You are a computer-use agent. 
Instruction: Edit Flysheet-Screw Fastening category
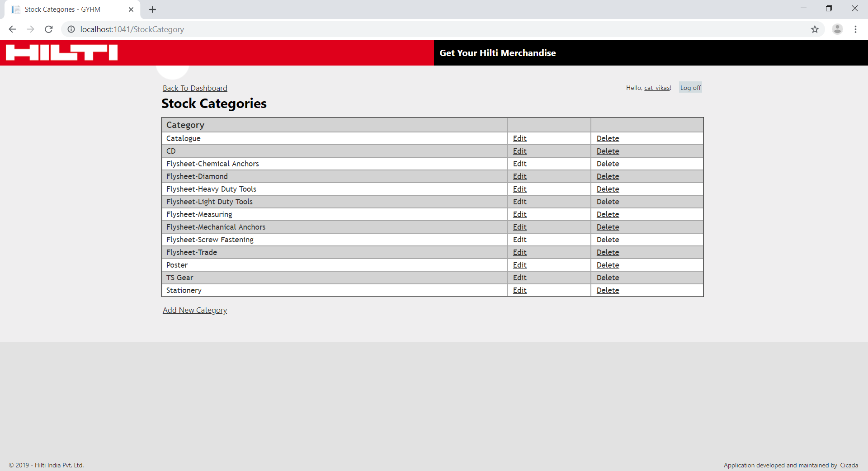520,240
